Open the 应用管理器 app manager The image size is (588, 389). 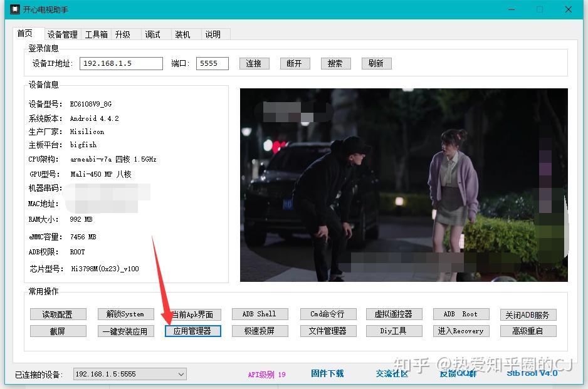click(x=192, y=331)
